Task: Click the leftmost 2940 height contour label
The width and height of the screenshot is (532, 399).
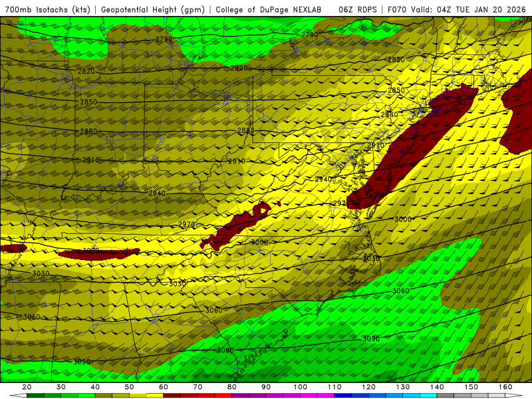Action: (157, 193)
